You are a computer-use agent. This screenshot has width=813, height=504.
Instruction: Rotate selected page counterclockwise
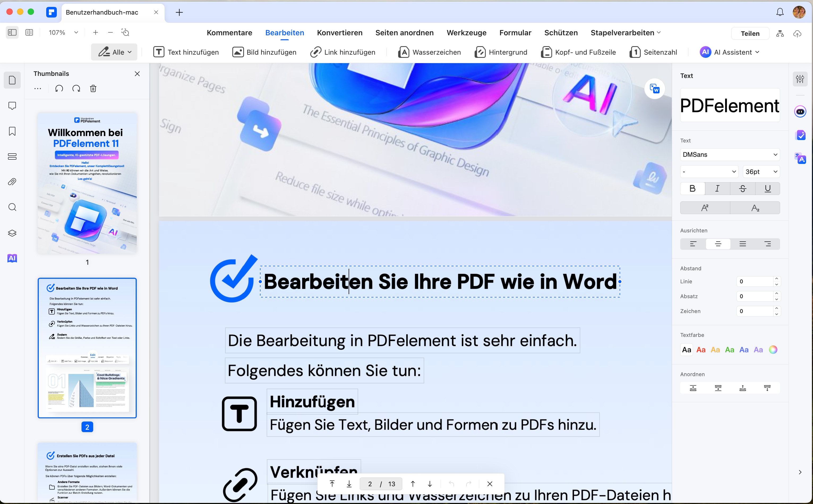coord(59,88)
